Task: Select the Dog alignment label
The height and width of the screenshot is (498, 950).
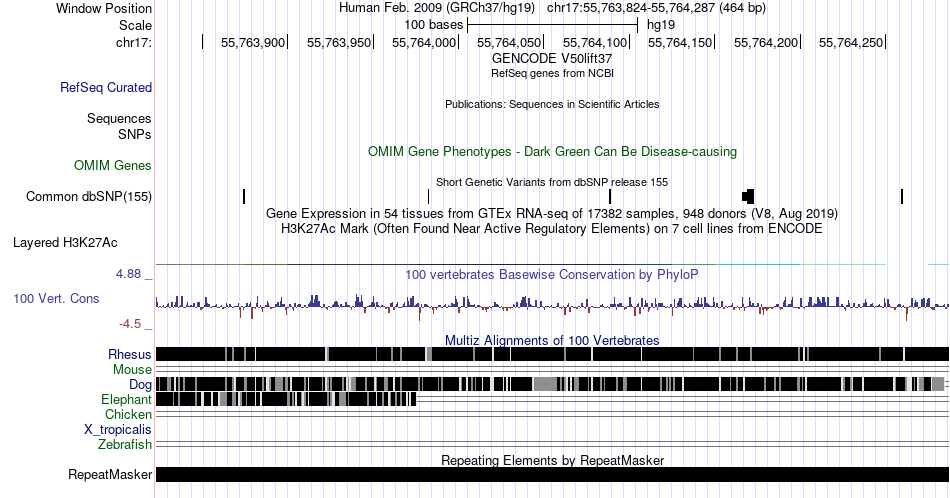Action: pos(140,385)
